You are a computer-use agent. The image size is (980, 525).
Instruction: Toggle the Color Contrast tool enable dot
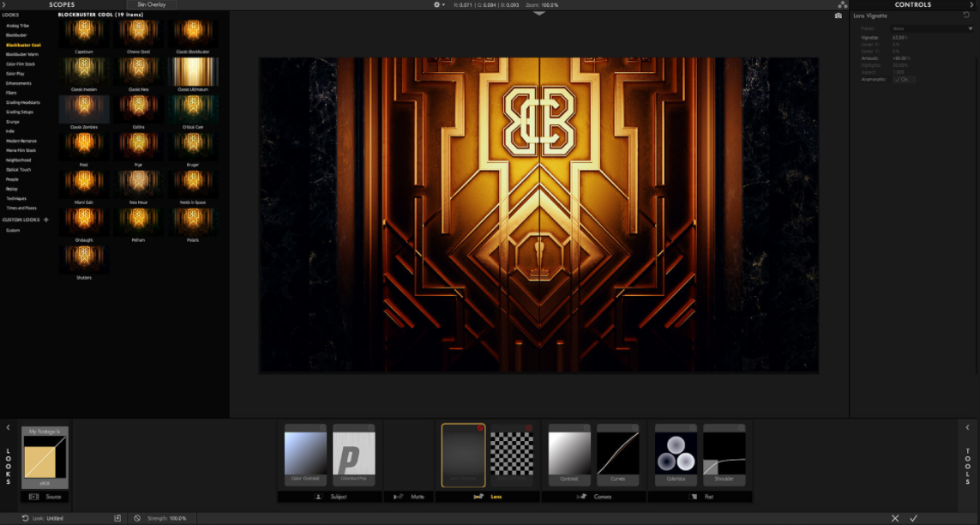[322, 427]
